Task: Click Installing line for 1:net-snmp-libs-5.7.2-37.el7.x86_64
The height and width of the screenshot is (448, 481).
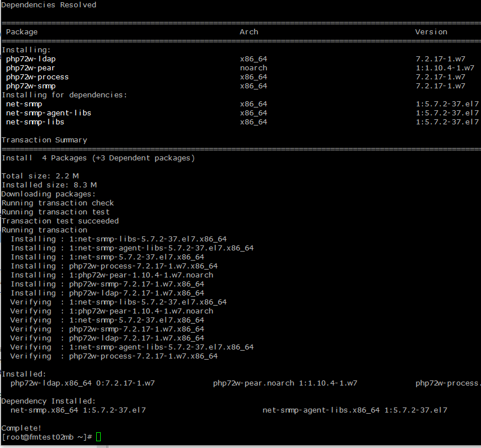Action: (119, 239)
